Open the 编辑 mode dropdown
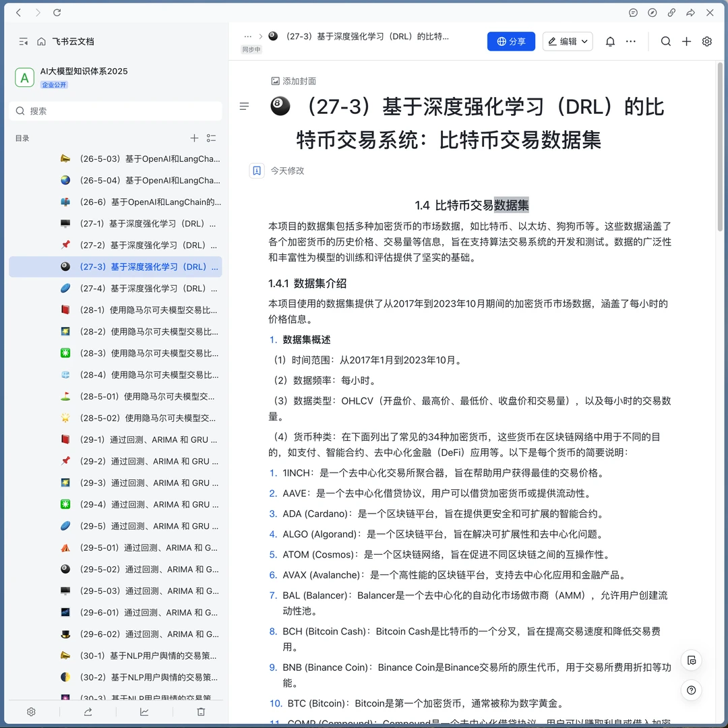The image size is (728, 728). (567, 41)
